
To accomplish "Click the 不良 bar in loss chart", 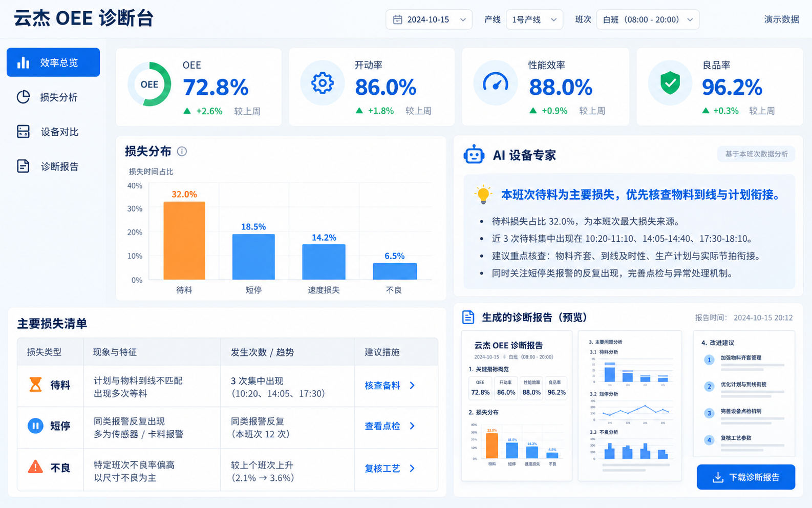I will (395, 271).
